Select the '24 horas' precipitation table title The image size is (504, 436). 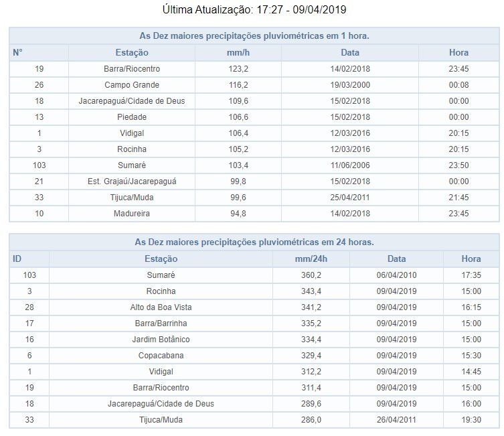[254, 242]
